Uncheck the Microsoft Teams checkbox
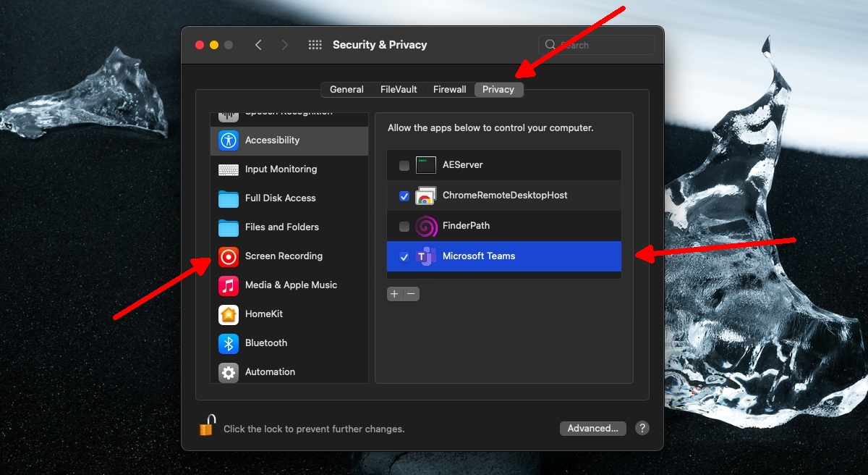The image size is (868, 475). coord(404,257)
